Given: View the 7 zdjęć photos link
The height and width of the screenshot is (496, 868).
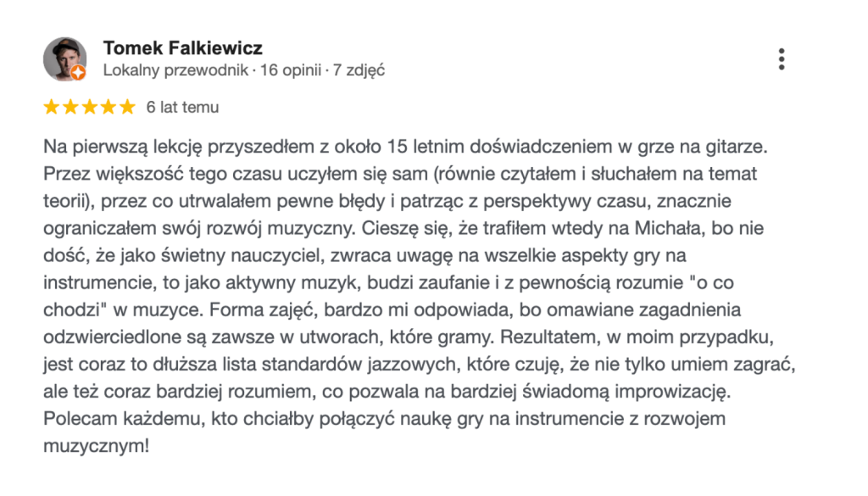Looking at the screenshot, I should click(359, 70).
